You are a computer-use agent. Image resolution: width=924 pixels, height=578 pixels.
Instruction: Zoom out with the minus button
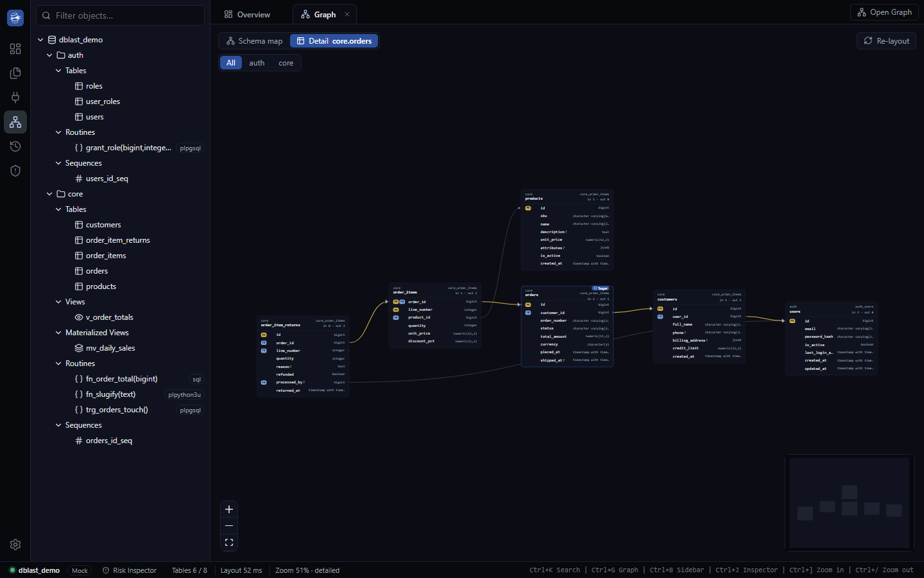229,526
